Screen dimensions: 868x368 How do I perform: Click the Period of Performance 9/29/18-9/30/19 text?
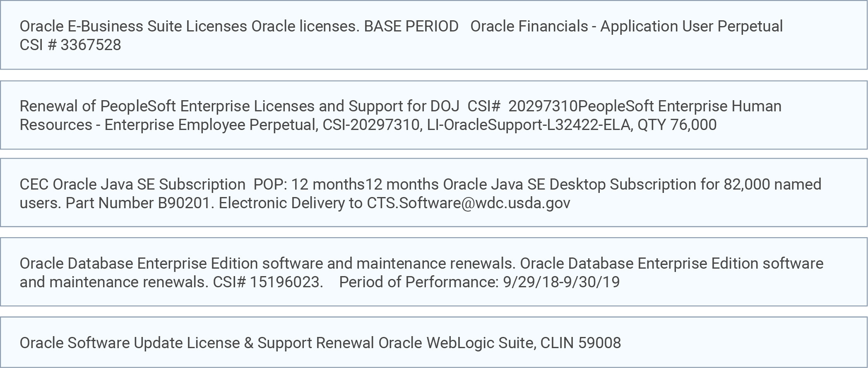[479, 282]
